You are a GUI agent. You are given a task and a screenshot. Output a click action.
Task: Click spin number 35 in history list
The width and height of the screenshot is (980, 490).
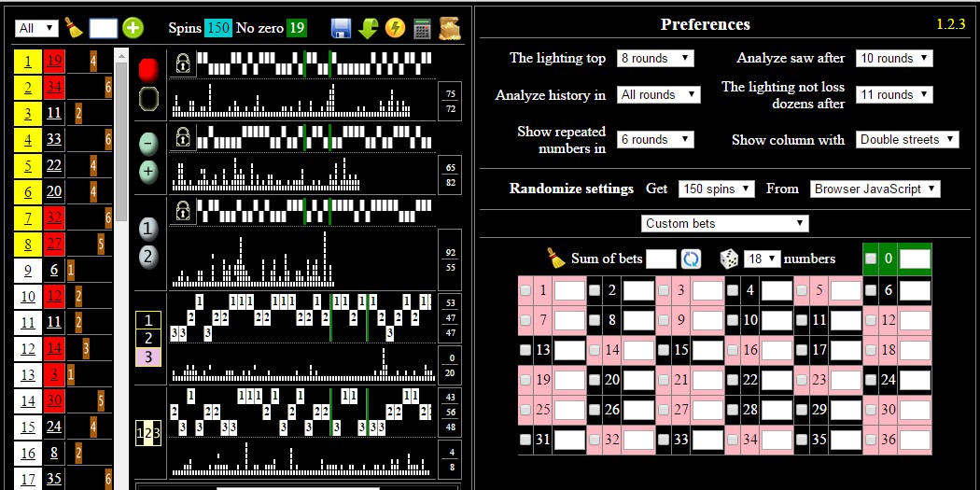(54, 479)
